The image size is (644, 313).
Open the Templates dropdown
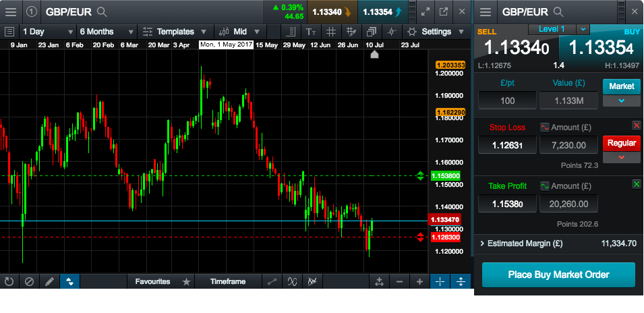pos(175,32)
